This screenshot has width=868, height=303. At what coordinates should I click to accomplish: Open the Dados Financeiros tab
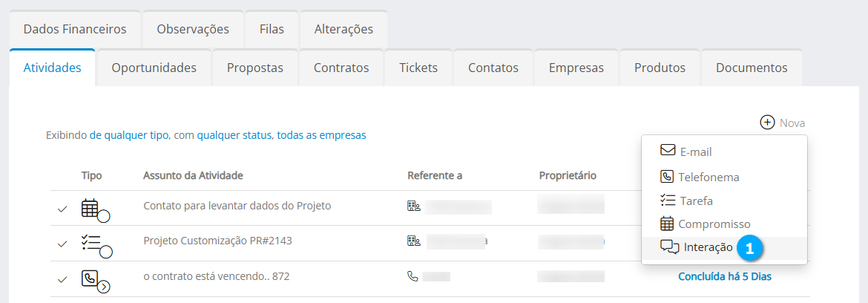[75, 29]
